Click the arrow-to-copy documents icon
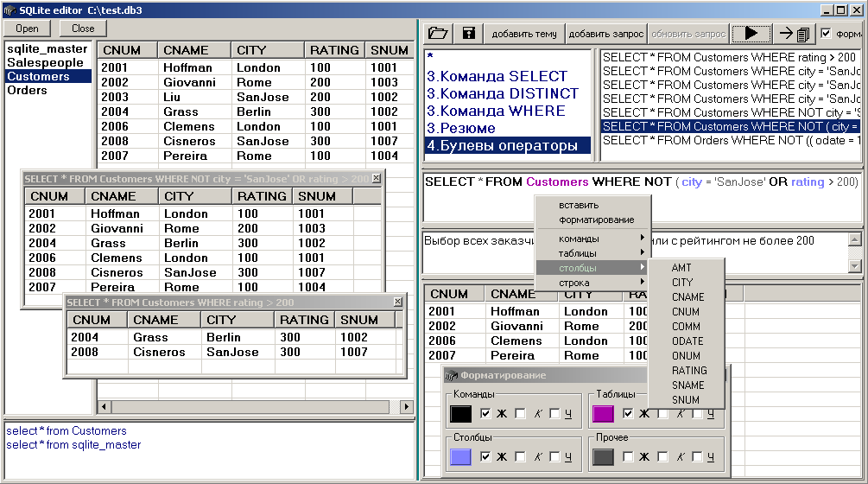 coord(793,34)
